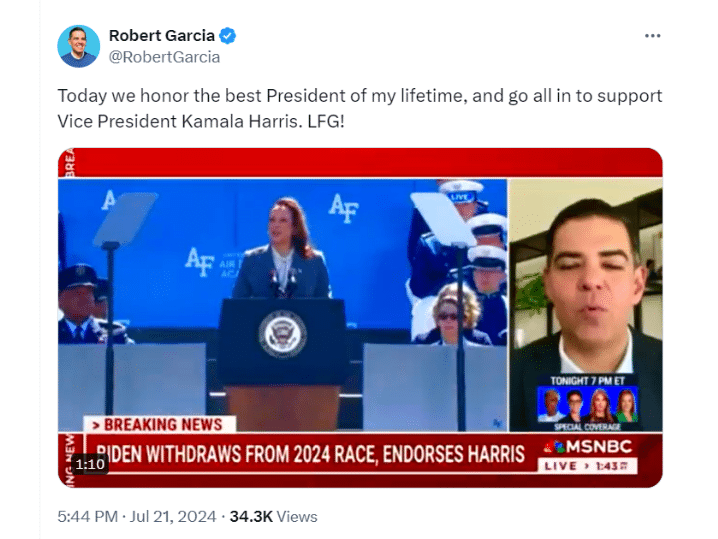Open the three-dot more options menu

[x=652, y=36]
